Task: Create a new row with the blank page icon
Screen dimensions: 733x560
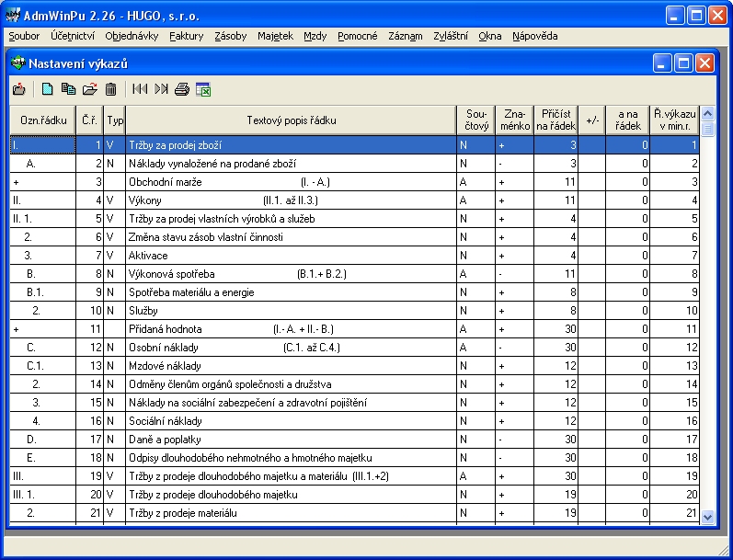Action: point(47,89)
